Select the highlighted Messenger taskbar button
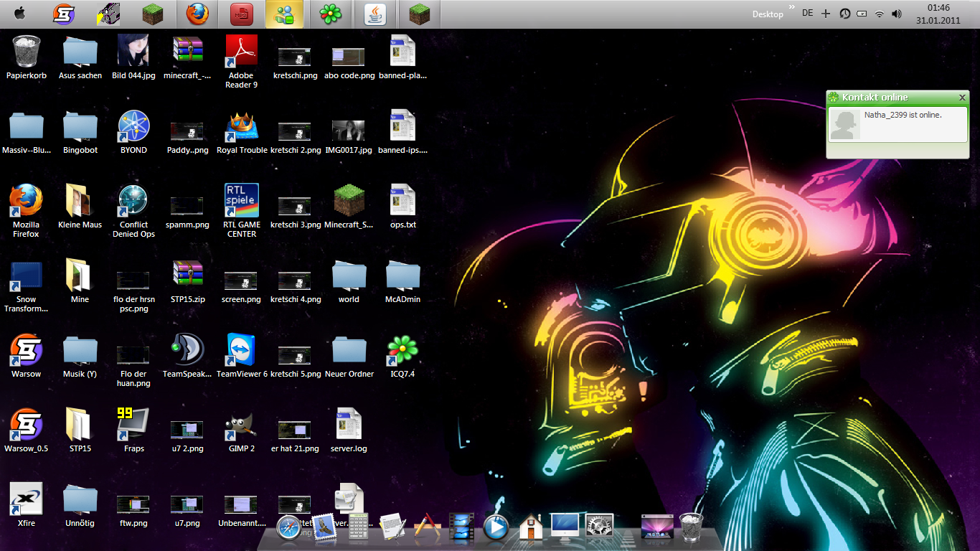 (284, 14)
